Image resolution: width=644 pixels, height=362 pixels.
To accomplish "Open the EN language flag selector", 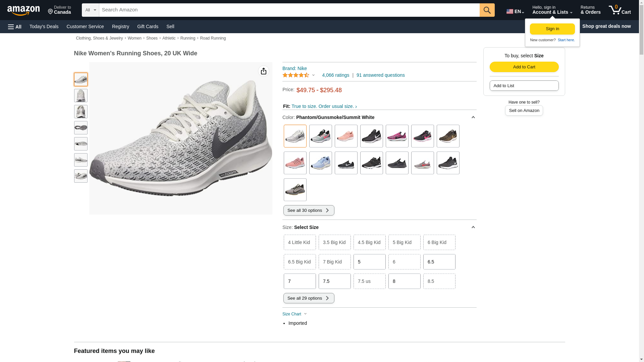I will (515, 11).
